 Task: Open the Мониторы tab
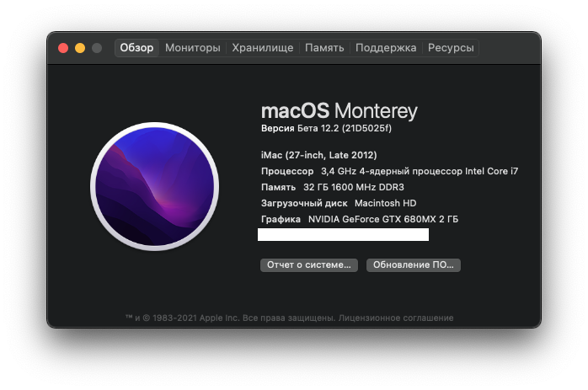pos(192,48)
